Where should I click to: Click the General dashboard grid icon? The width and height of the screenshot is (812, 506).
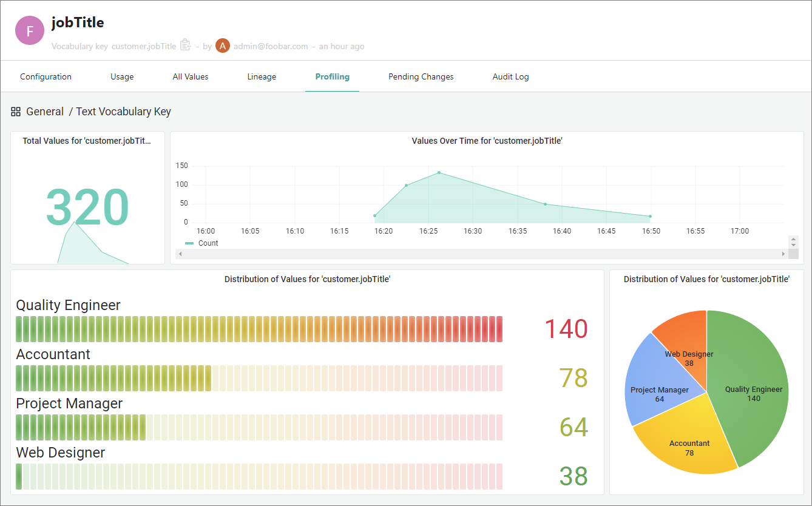click(16, 112)
